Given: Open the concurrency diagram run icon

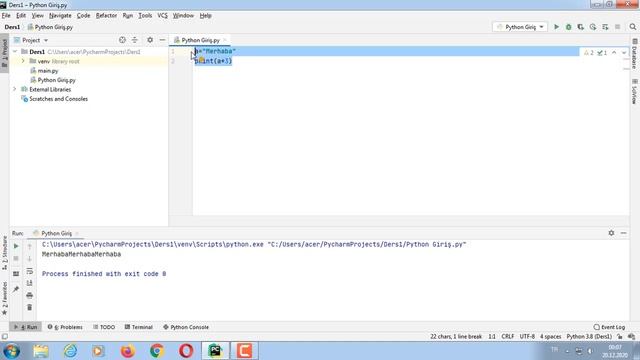Looking at the screenshot, I should pos(605,27).
